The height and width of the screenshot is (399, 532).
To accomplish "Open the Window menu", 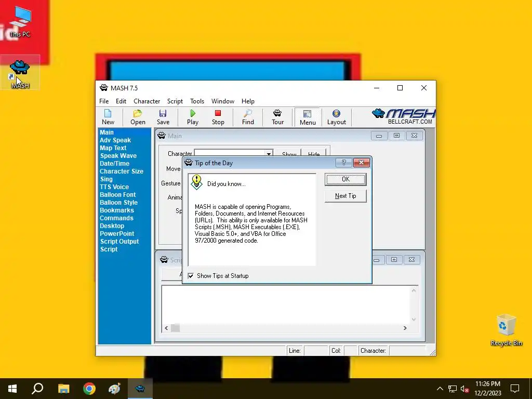I will click(x=222, y=101).
